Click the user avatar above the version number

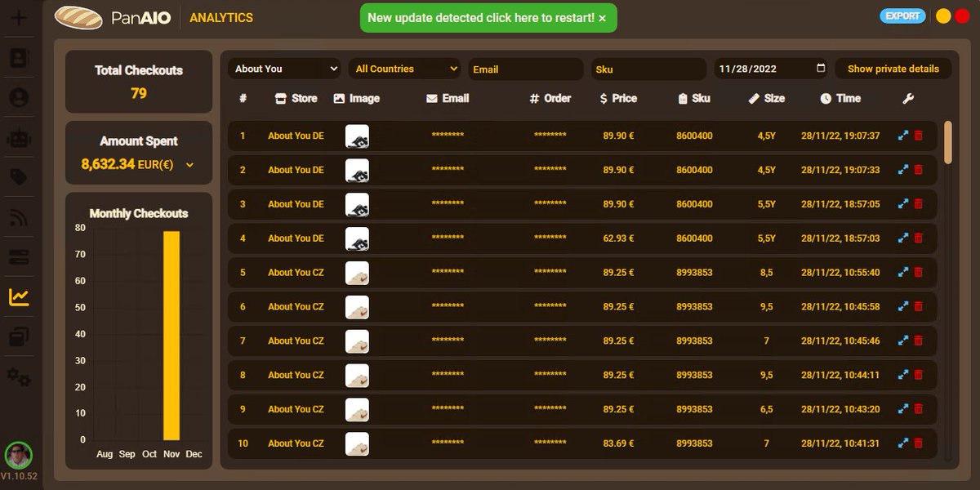[19, 455]
